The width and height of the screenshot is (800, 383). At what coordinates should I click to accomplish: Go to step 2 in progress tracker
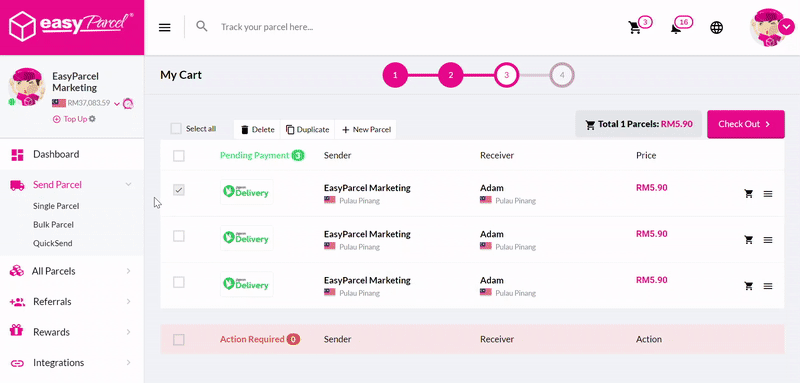(x=451, y=75)
